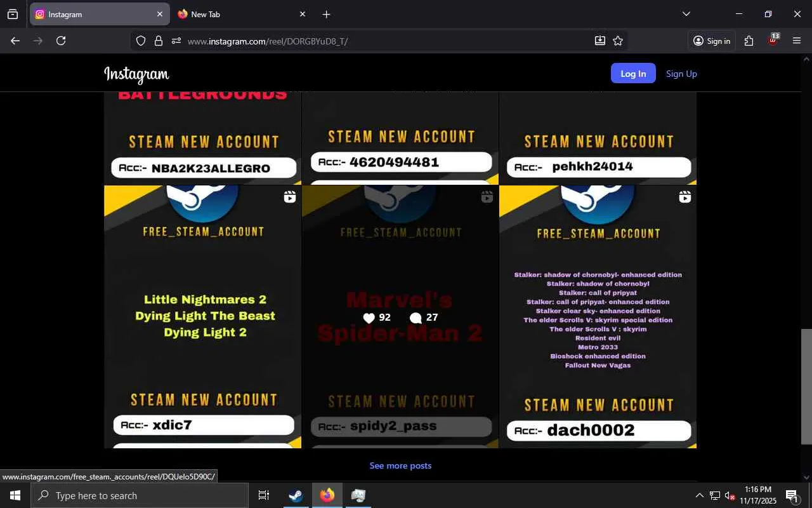This screenshot has height=508, width=812.
Task: Switch to the Instagram tab
Action: pos(99,14)
